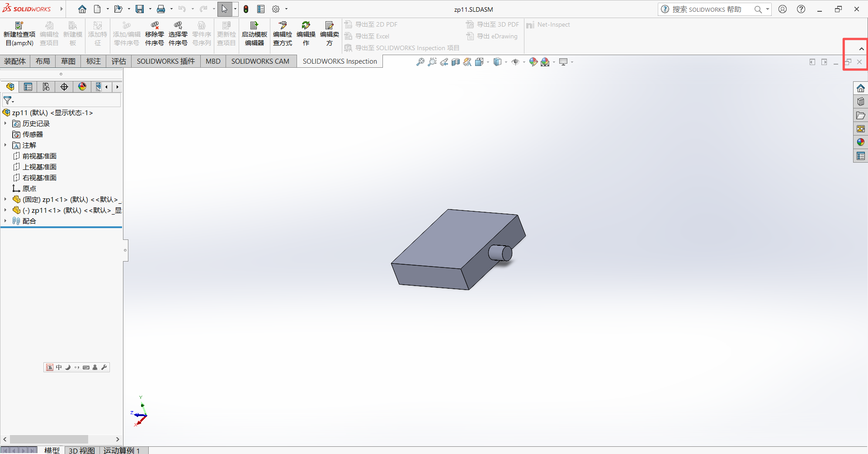Click the 启动模板编辑器 button
The image size is (868, 454).
point(254,34)
